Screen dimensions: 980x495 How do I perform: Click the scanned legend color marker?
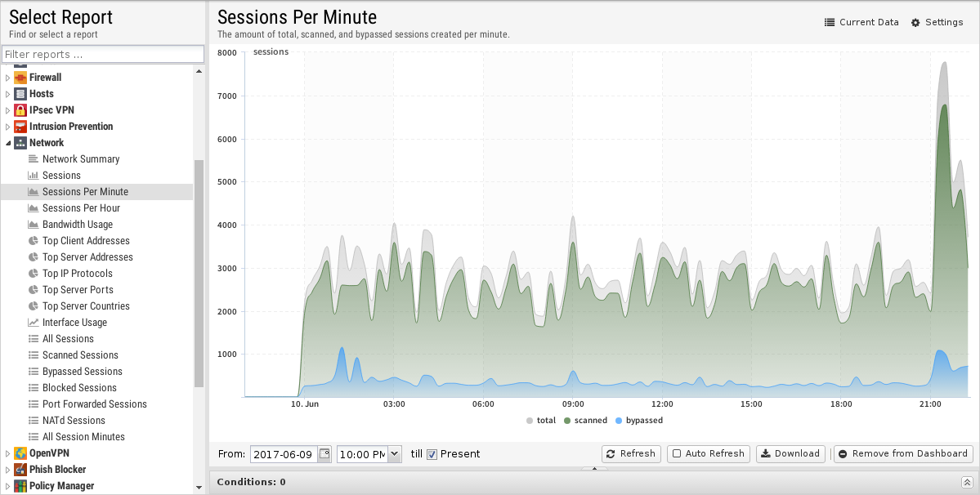[567, 421]
